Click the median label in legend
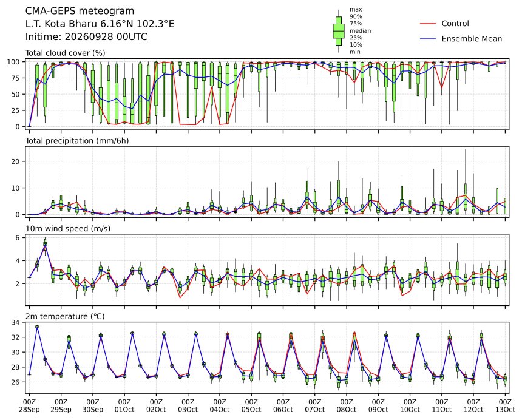 click(360, 30)
